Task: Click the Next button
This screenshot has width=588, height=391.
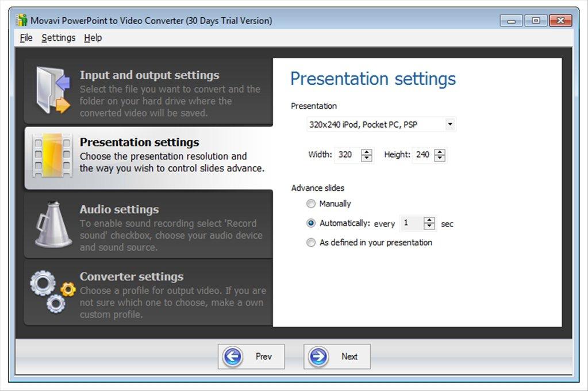Action: pyautogui.click(x=337, y=356)
